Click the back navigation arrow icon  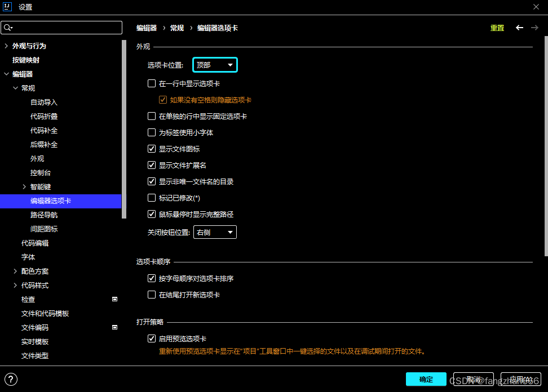(x=519, y=28)
